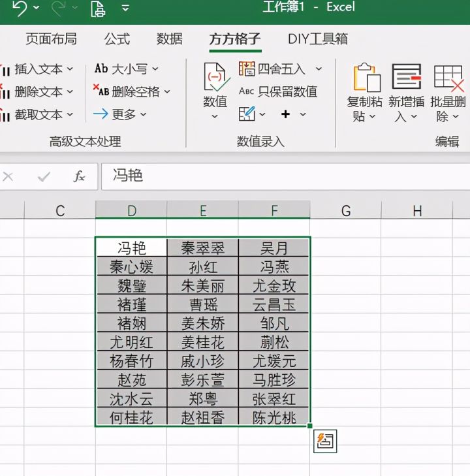Click the 批量删除 table icon
Viewport: 470px width, 476px height.
pos(448,78)
